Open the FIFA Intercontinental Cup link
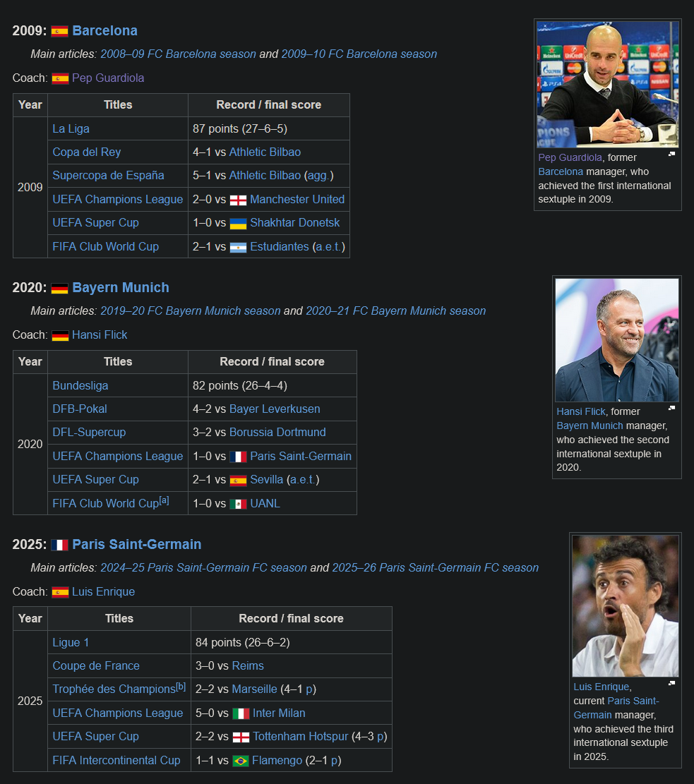This screenshot has width=694, height=784. [116, 761]
